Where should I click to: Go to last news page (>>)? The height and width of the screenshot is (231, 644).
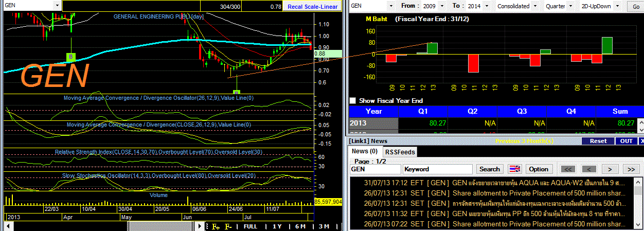click(631, 169)
